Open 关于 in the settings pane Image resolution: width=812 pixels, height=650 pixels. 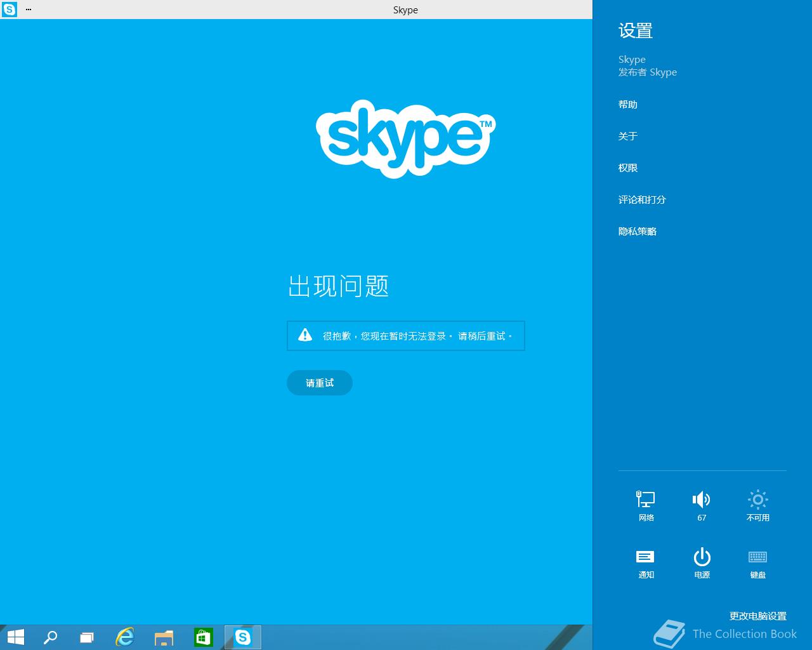628,136
